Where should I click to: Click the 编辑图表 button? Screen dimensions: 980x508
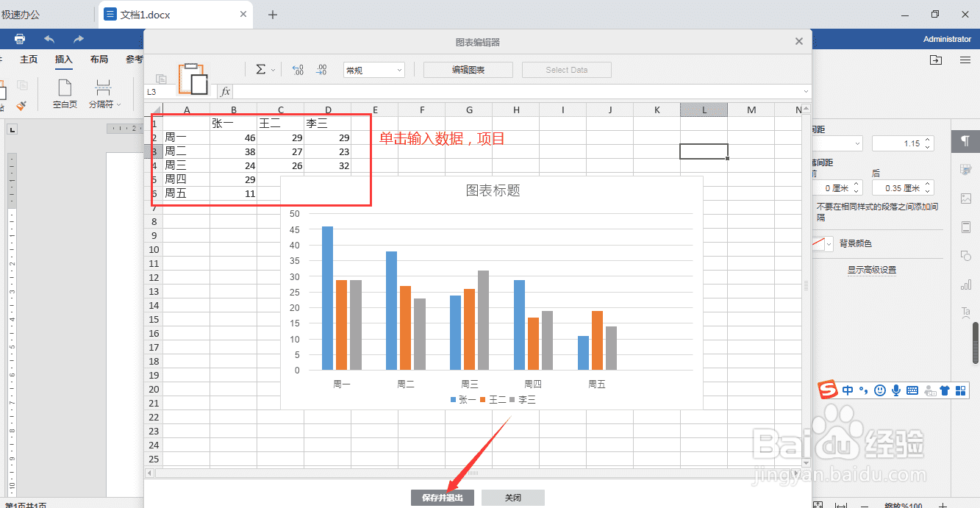(468, 70)
